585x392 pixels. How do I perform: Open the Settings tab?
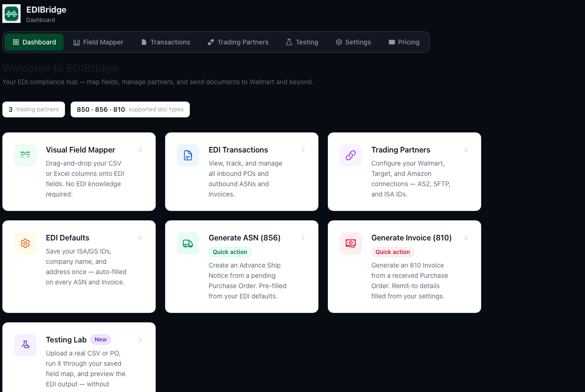(353, 42)
